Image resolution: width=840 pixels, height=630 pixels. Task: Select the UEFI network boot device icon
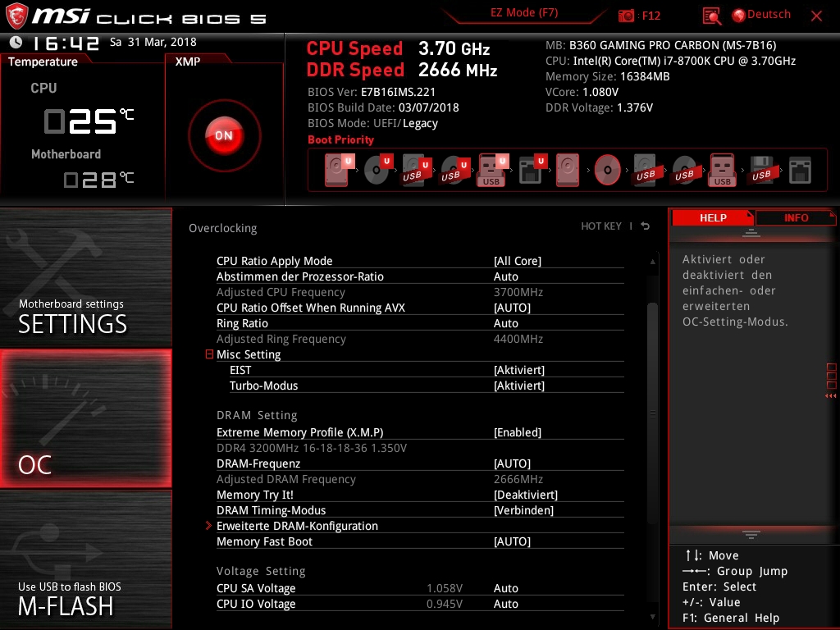[x=532, y=170]
